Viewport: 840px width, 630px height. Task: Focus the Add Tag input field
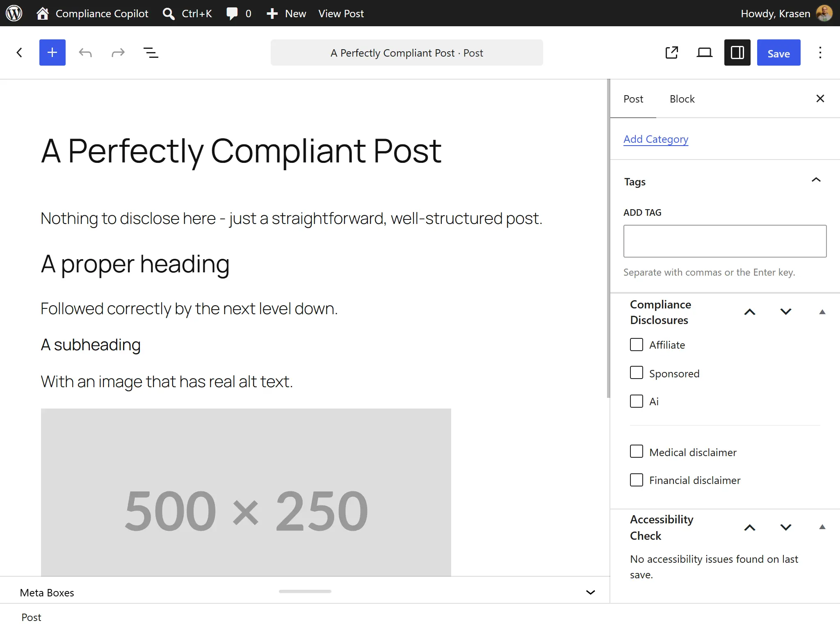pos(725,241)
